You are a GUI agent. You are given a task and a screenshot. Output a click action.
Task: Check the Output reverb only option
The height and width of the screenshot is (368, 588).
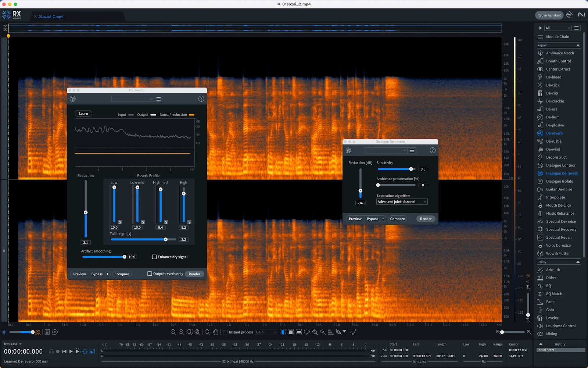150,274
